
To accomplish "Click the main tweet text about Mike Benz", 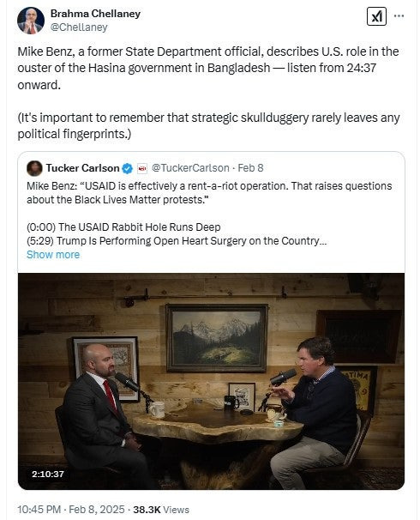I will click(x=208, y=68).
